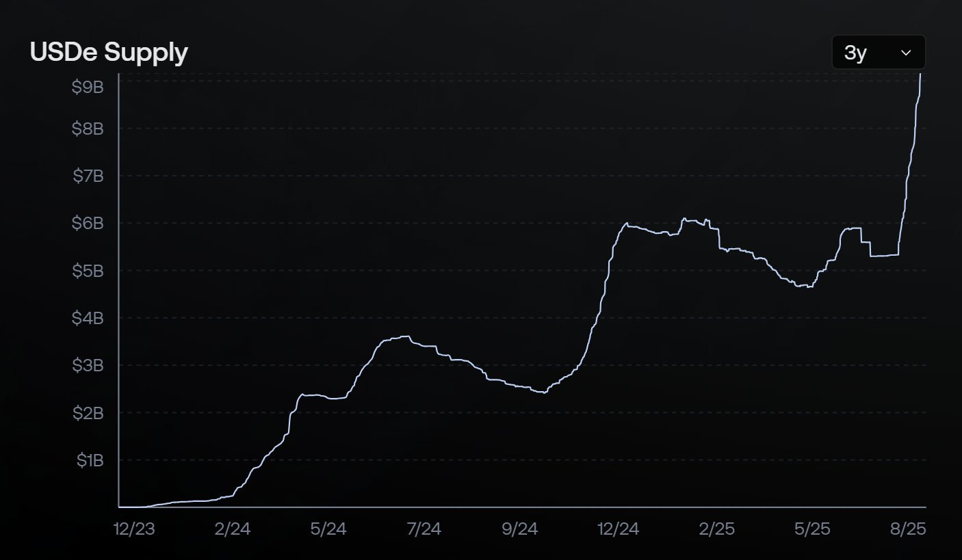Click the 9/24 x-axis date label
962x560 pixels.
point(521,529)
